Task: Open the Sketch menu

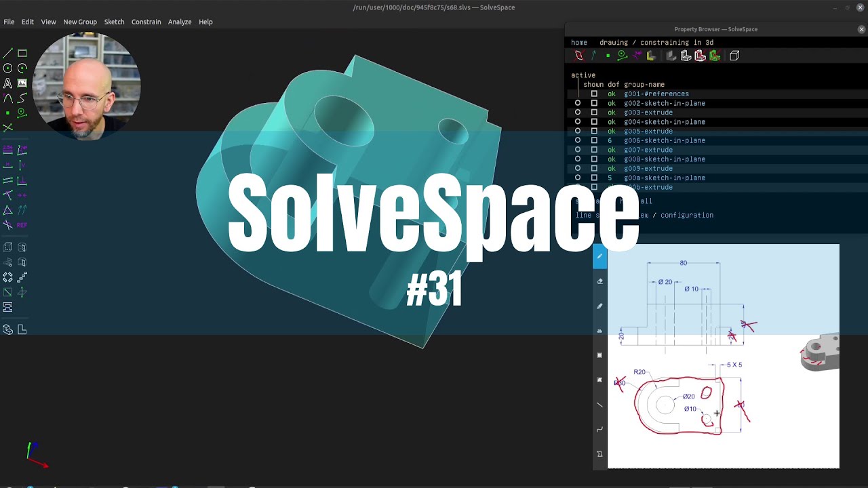Action: [114, 22]
